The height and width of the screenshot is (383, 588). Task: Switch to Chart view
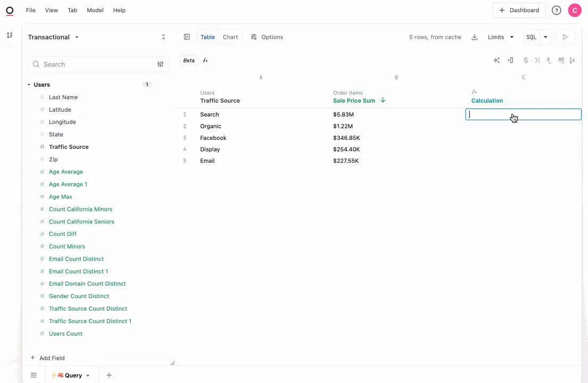pyautogui.click(x=230, y=37)
